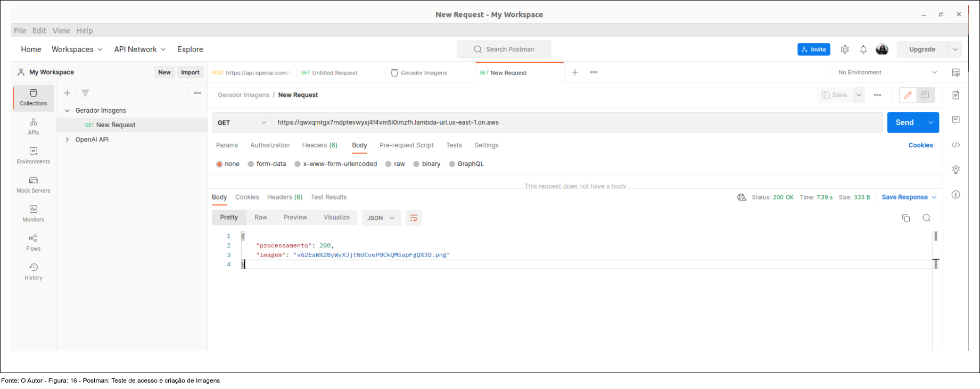Copy the response body
Image resolution: width=980 pixels, height=389 pixels.
(x=906, y=218)
